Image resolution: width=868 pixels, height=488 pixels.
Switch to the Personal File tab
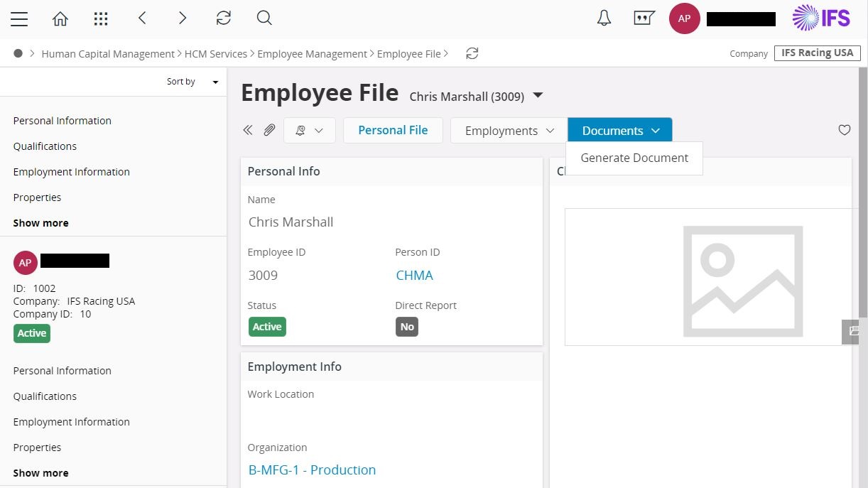(x=393, y=130)
